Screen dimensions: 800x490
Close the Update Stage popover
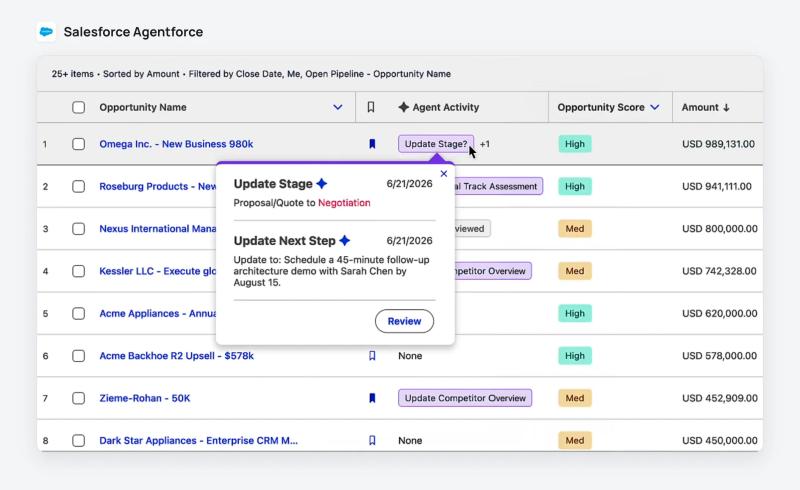click(444, 174)
